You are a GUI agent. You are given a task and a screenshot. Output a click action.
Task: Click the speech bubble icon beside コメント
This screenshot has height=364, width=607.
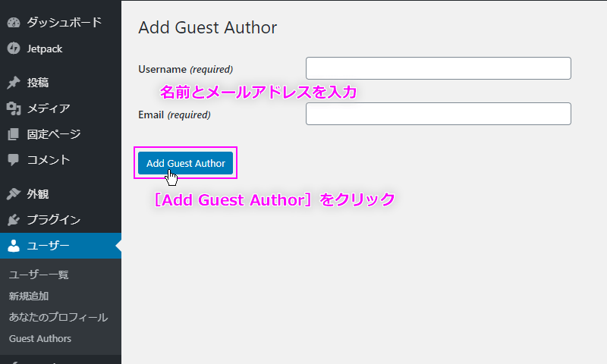click(x=14, y=160)
